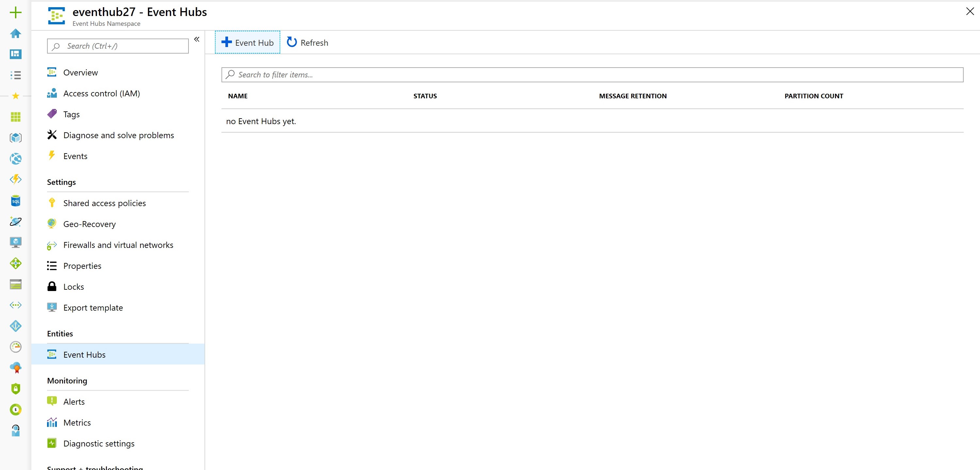Close the Event Hubs blade
980x470 pixels.
970,12
